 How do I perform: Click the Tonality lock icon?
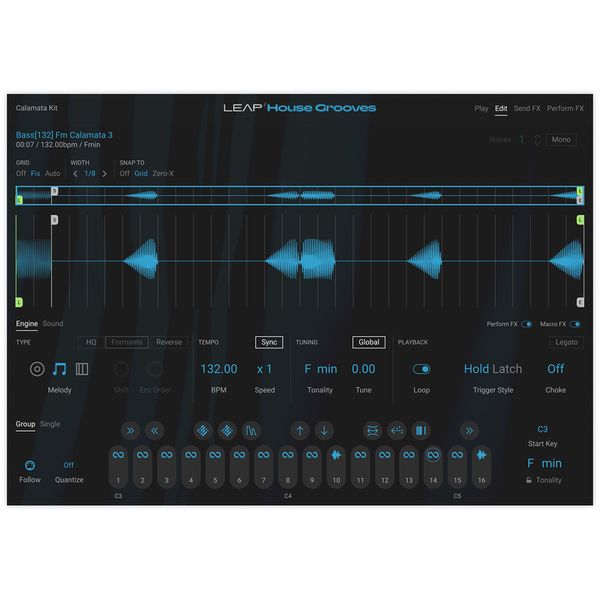(529, 480)
